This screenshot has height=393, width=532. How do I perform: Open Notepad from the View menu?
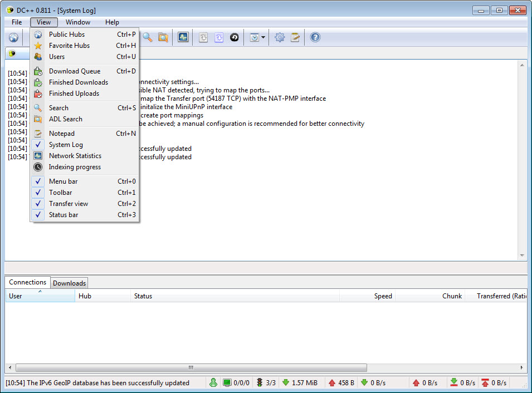coord(85,134)
